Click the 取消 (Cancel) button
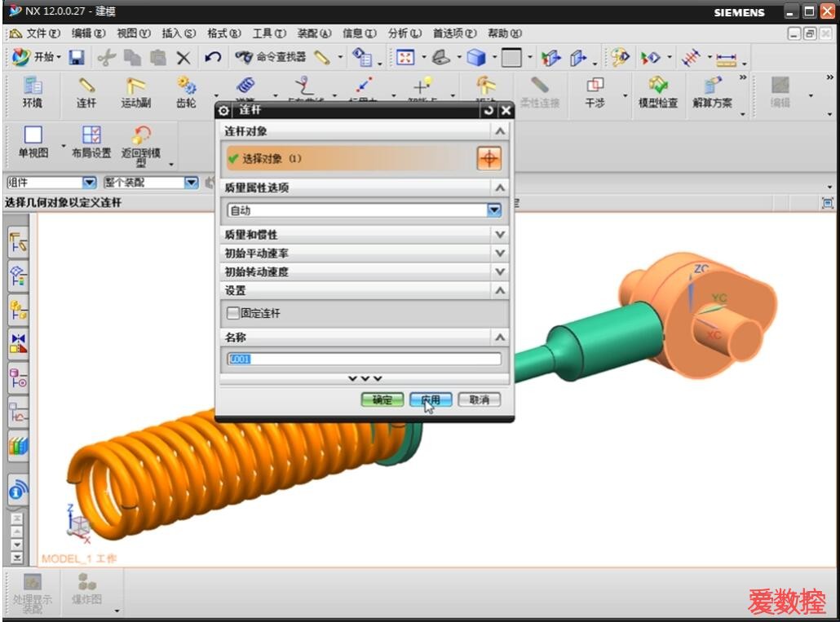 tap(479, 399)
